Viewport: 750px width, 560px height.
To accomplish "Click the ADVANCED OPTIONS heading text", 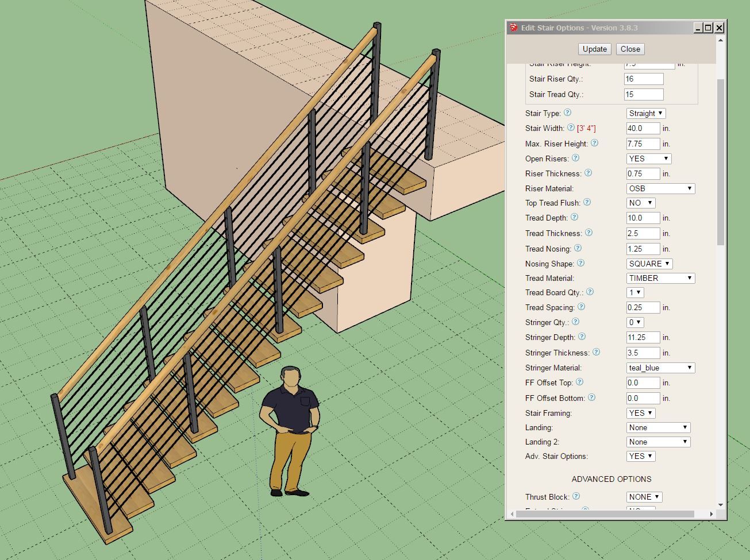I will (611, 479).
